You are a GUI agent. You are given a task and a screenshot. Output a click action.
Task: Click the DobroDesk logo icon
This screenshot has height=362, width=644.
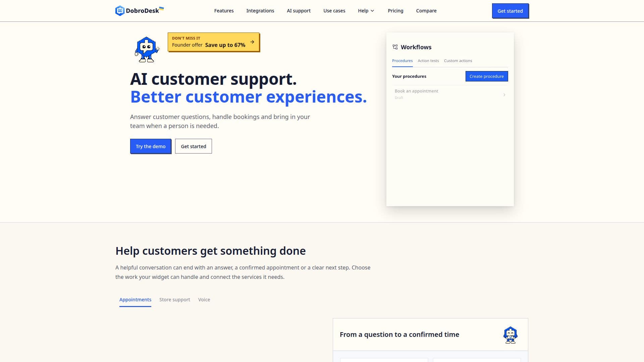tap(120, 11)
